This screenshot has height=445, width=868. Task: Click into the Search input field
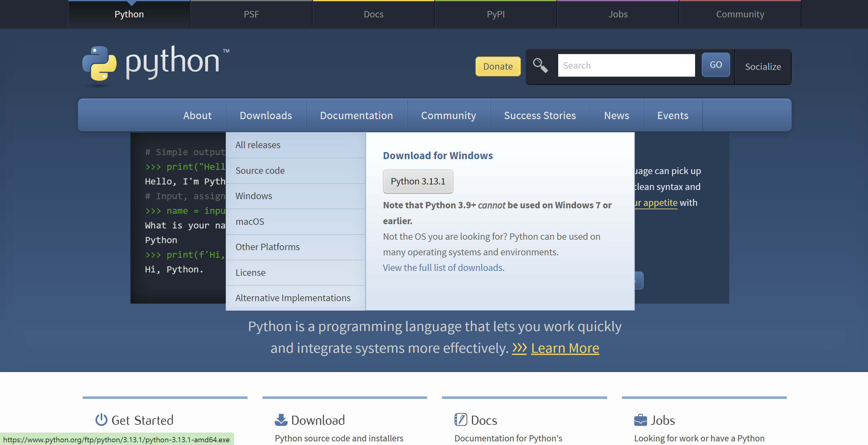point(626,65)
